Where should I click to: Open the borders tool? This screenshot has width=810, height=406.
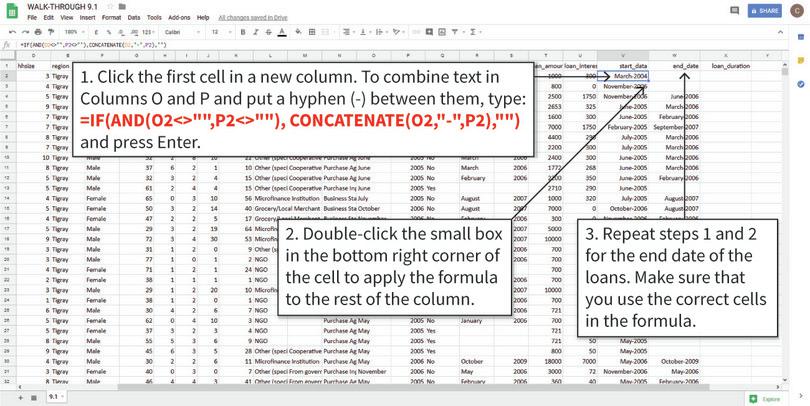312,32
